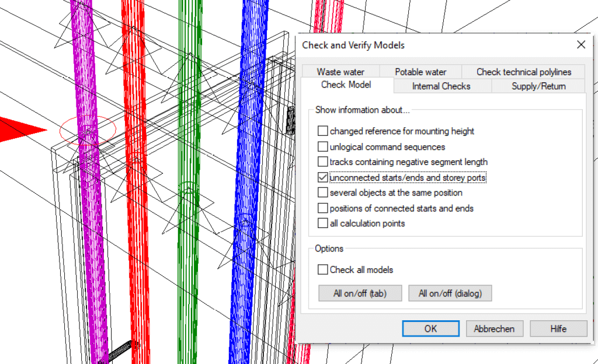Open the Potable water tab
The width and height of the screenshot is (598, 364).
[x=420, y=72]
